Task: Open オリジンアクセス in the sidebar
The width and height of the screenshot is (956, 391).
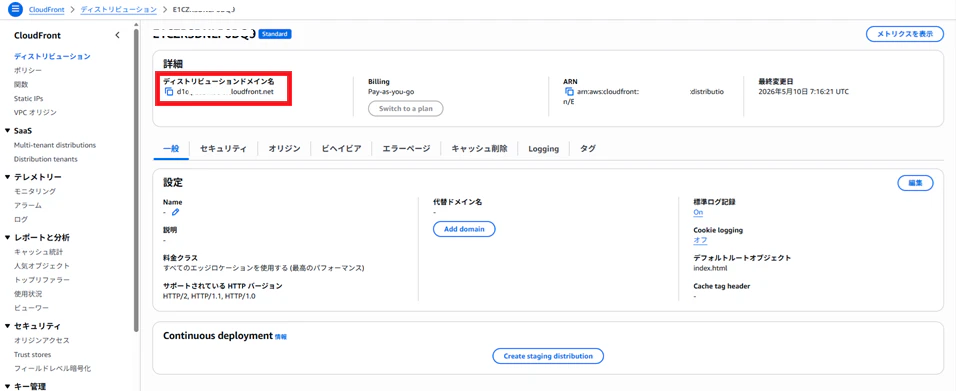Action: pos(41,340)
